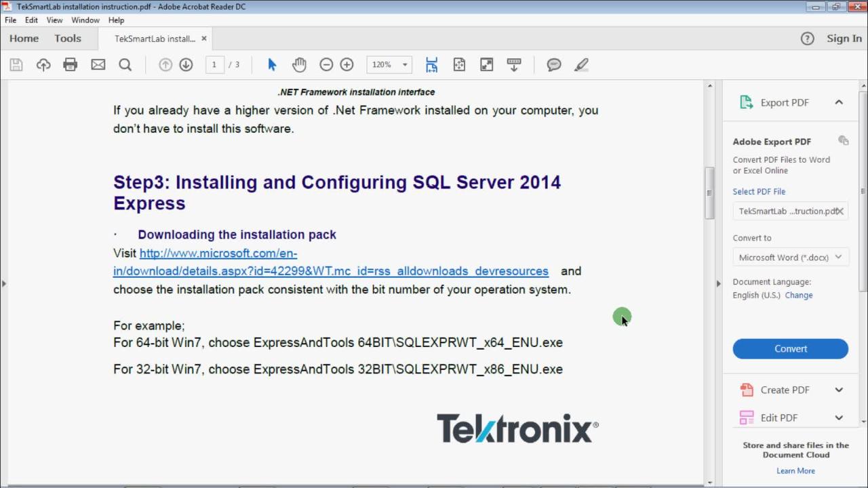The image size is (868, 488).
Task: Expand the Create PDF section
Action: coord(839,390)
